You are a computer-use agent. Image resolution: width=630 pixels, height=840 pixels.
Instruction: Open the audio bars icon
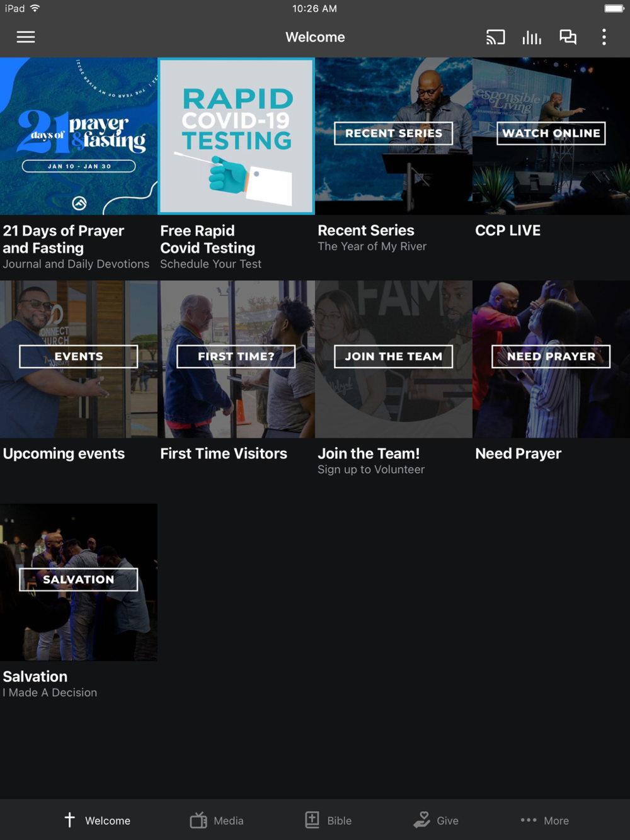click(x=532, y=37)
